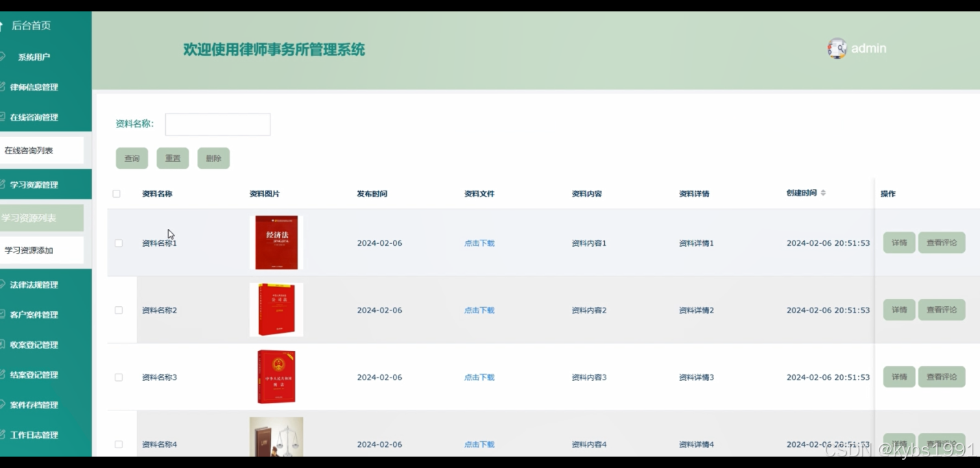Image resolution: width=980 pixels, height=468 pixels.
Task: Expand the 客户案件管理 menu
Action: [45, 315]
